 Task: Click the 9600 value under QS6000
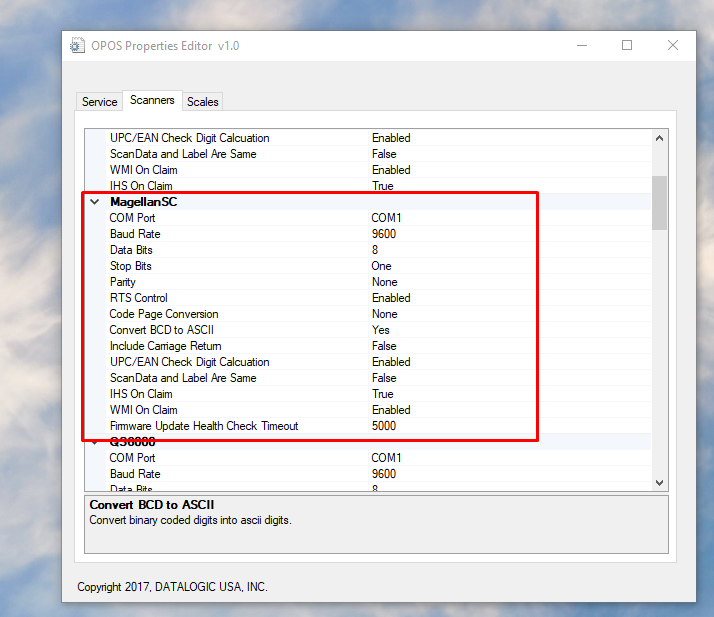pyautogui.click(x=384, y=474)
